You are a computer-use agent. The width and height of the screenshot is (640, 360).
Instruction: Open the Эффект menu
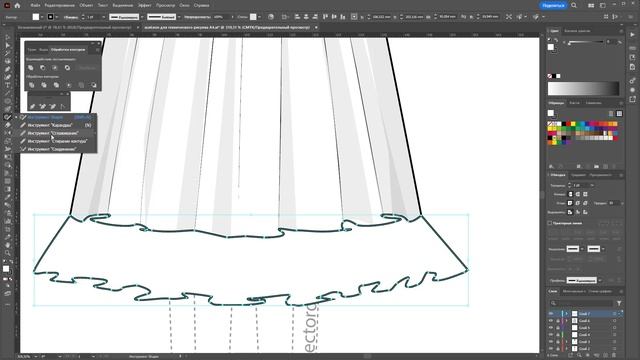pos(144,5)
